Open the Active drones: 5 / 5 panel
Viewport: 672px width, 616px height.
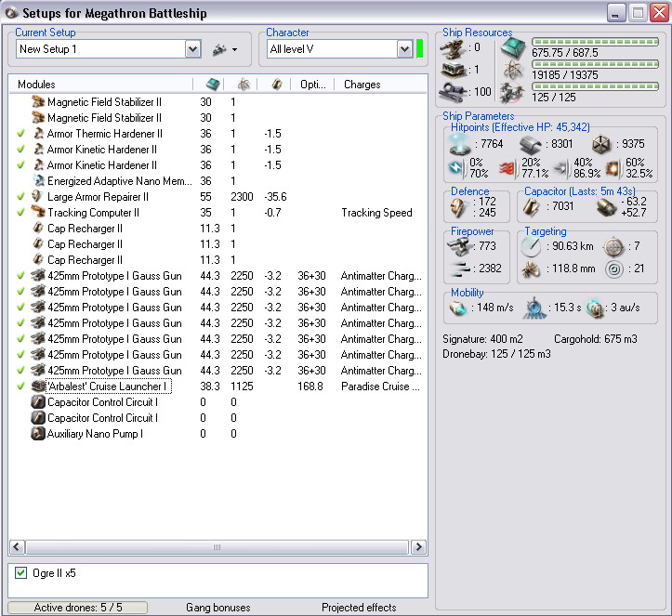coord(77,608)
